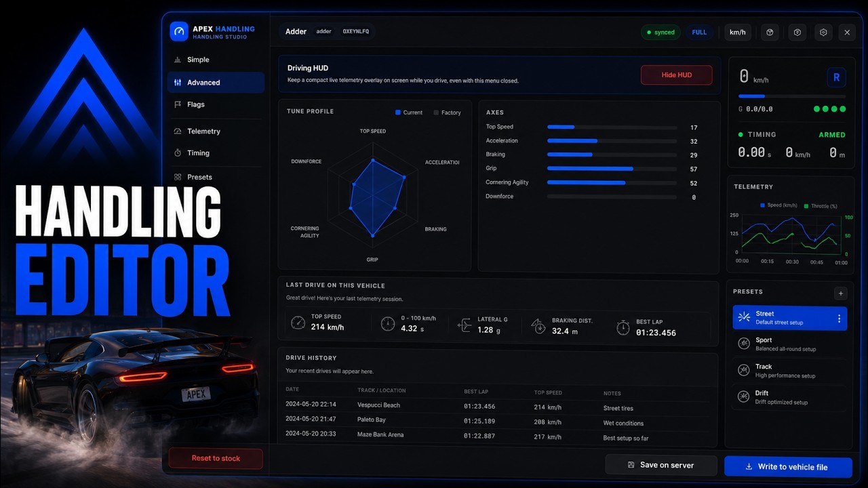Click the 0-100 km/h timer icon

[x=387, y=324]
